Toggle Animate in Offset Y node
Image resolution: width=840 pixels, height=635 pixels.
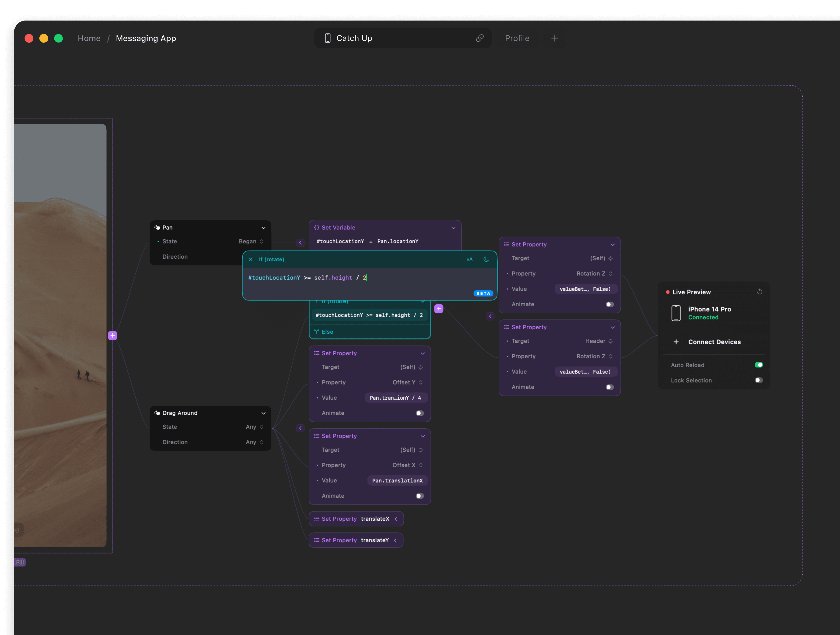coord(420,413)
